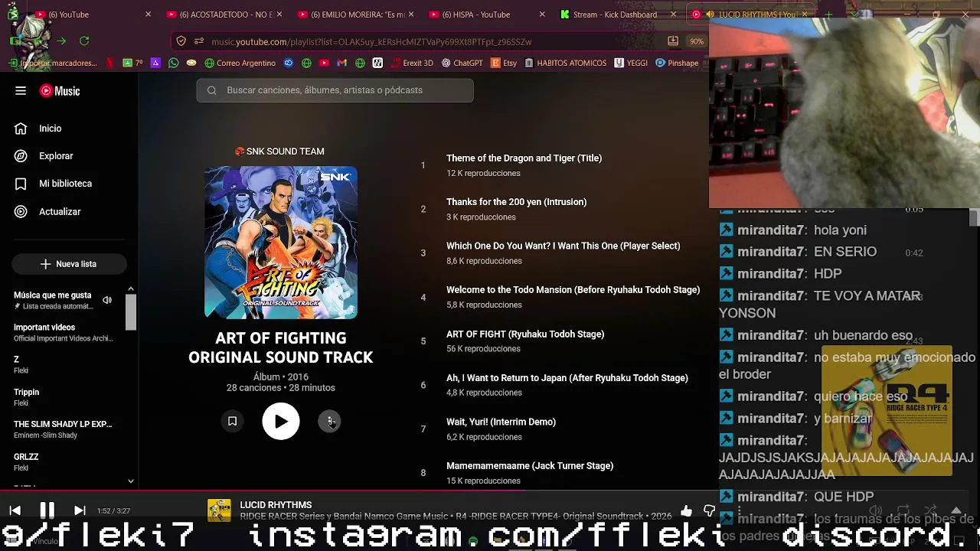Like the current song with thumbs up
The width and height of the screenshot is (980, 551).
pyautogui.click(x=686, y=510)
